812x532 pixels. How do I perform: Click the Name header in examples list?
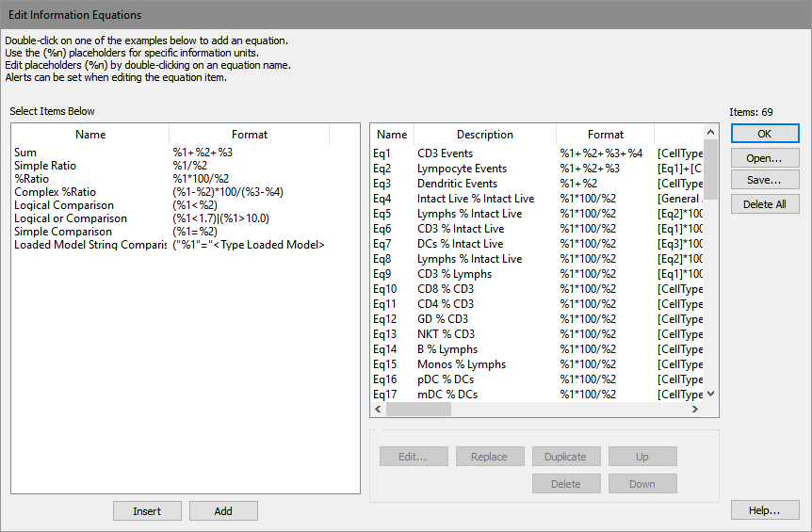[90, 135]
